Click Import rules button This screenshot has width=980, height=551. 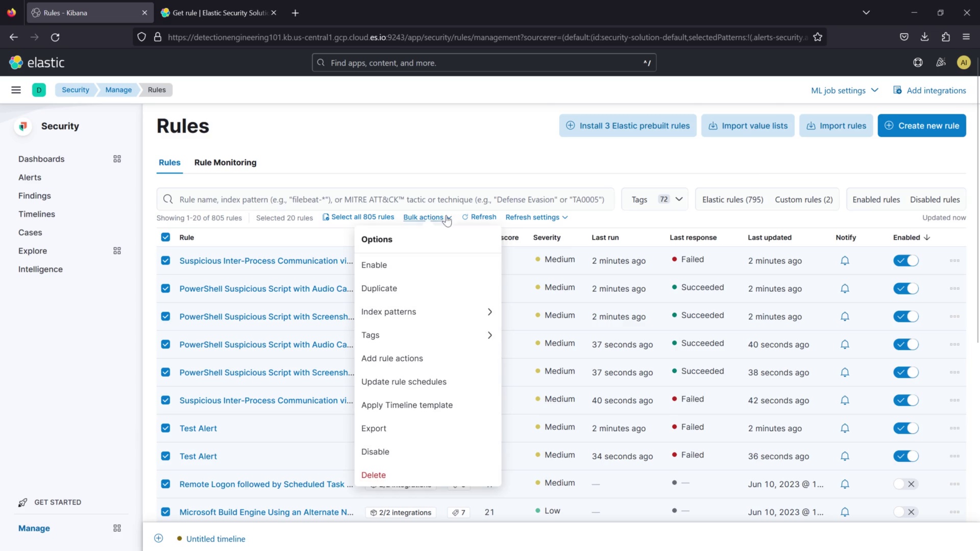[x=836, y=126]
